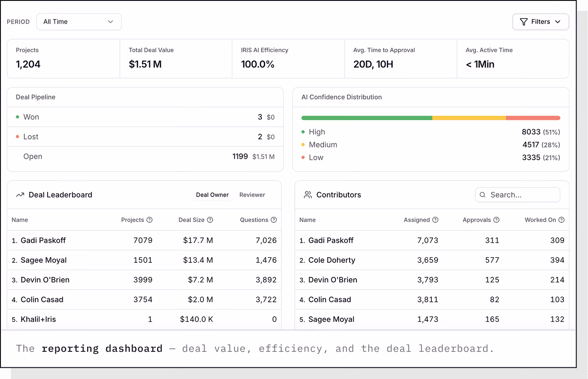Click the Total Deal Value $1.51 M
Screen dimensions: 588x379
pos(145,64)
